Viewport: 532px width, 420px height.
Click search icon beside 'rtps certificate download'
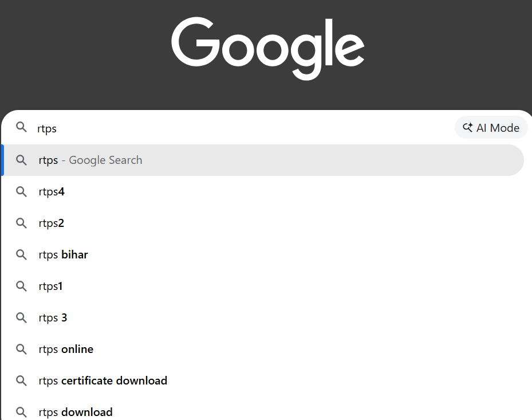pyautogui.click(x=21, y=381)
